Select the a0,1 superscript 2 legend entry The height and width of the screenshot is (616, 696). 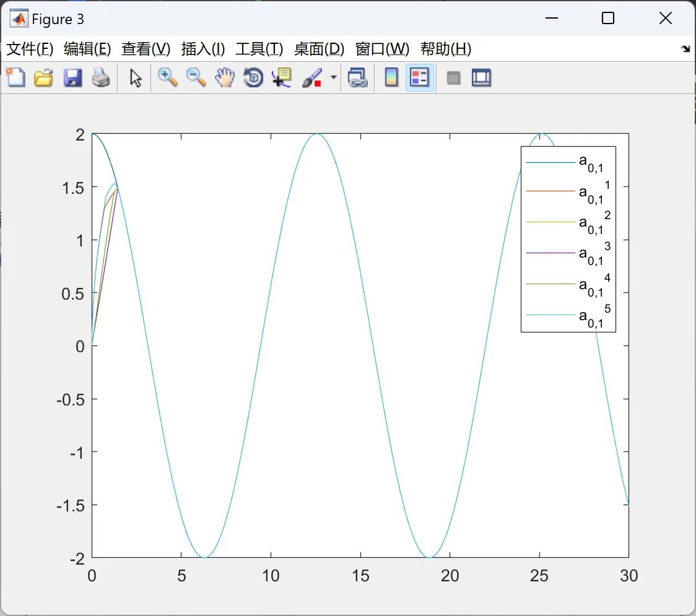click(x=568, y=222)
